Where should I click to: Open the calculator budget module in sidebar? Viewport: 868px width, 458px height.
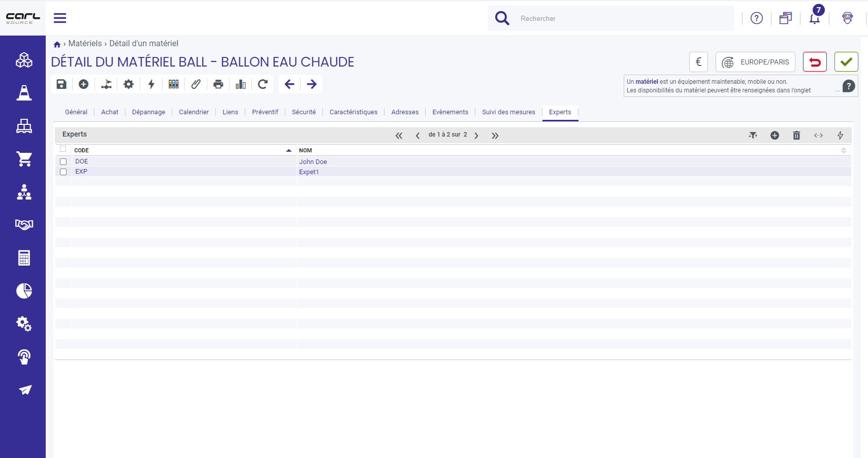tap(24, 258)
